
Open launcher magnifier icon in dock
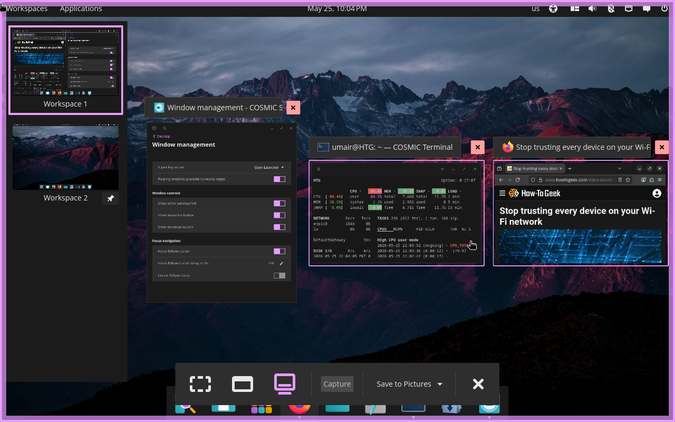(x=186, y=407)
